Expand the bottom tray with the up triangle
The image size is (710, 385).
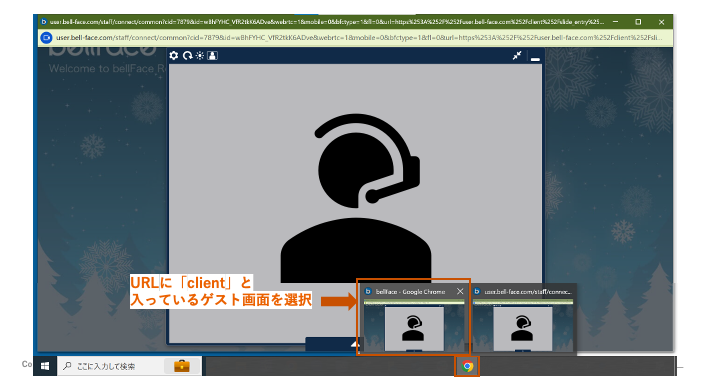click(x=355, y=345)
